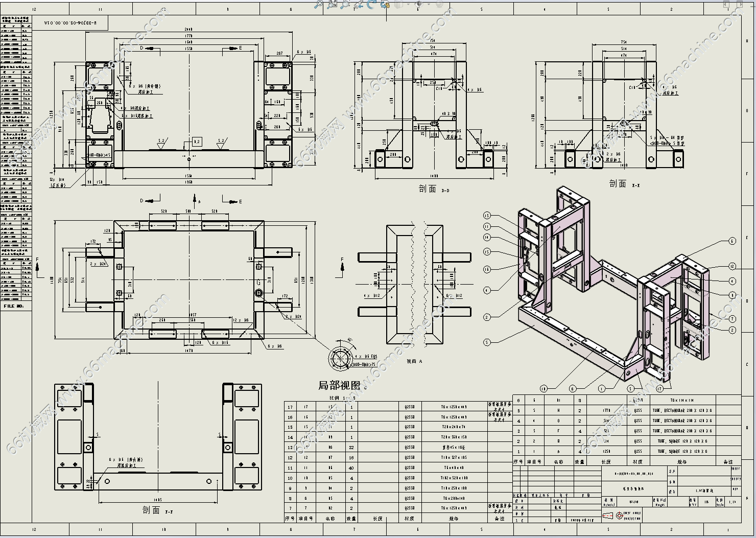The width and height of the screenshot is (756, 538).
Task: Click the right-pointing arrow in top-right corner
Action: (740, 4)
